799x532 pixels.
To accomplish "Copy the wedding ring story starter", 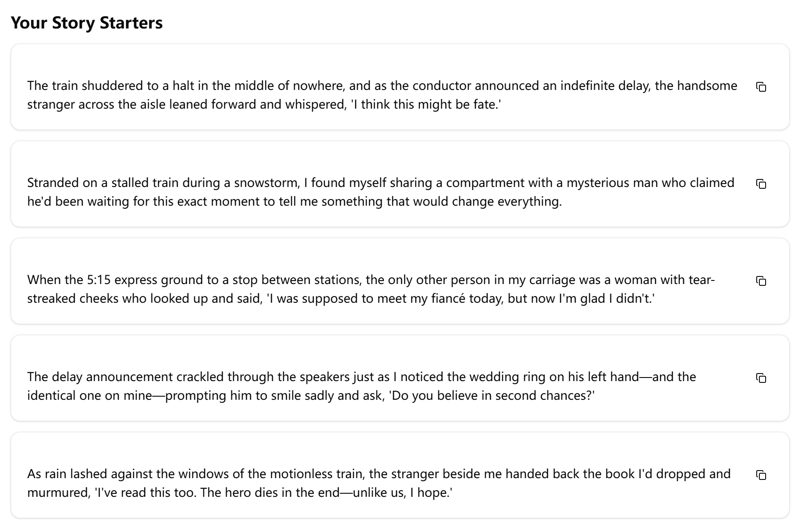I will (x=762, y=378).
